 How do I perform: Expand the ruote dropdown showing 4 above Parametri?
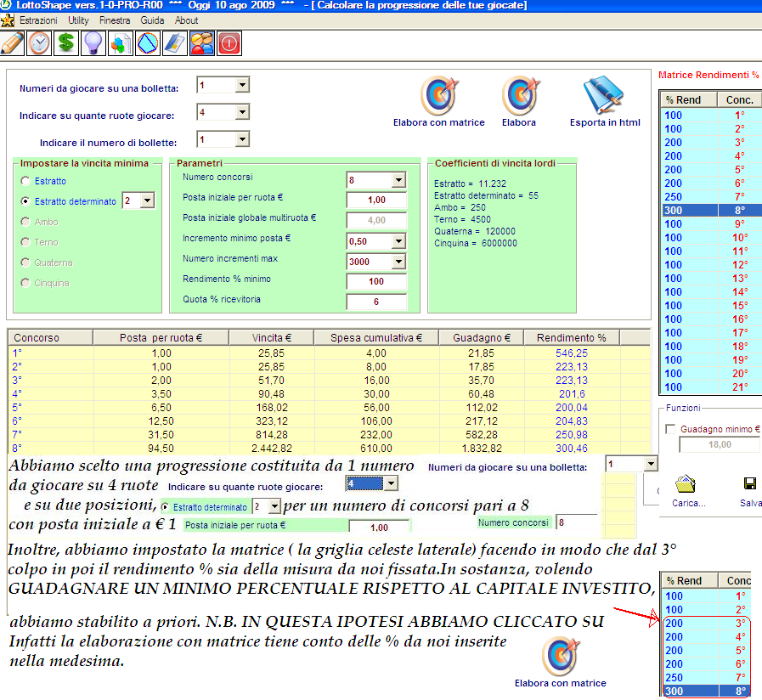(242, 112)
